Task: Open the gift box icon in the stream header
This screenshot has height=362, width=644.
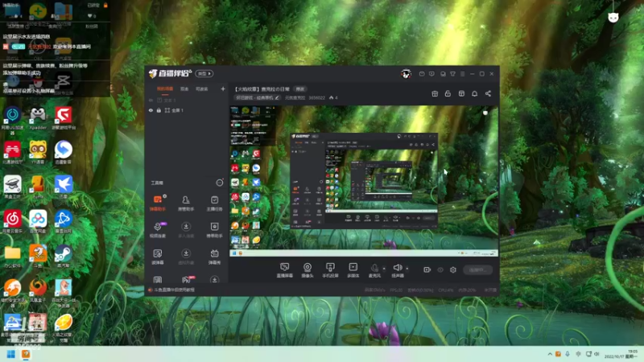Action: (435, 93)
